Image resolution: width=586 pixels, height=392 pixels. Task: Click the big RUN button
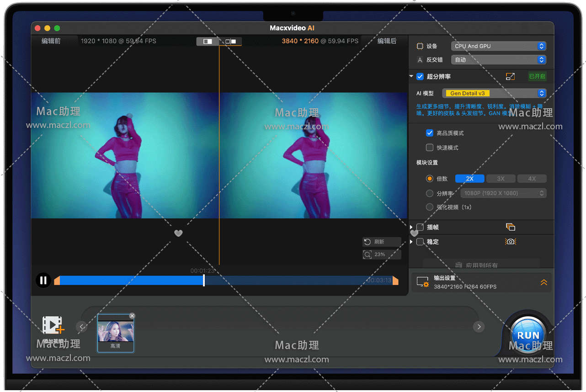click(528, 334)
